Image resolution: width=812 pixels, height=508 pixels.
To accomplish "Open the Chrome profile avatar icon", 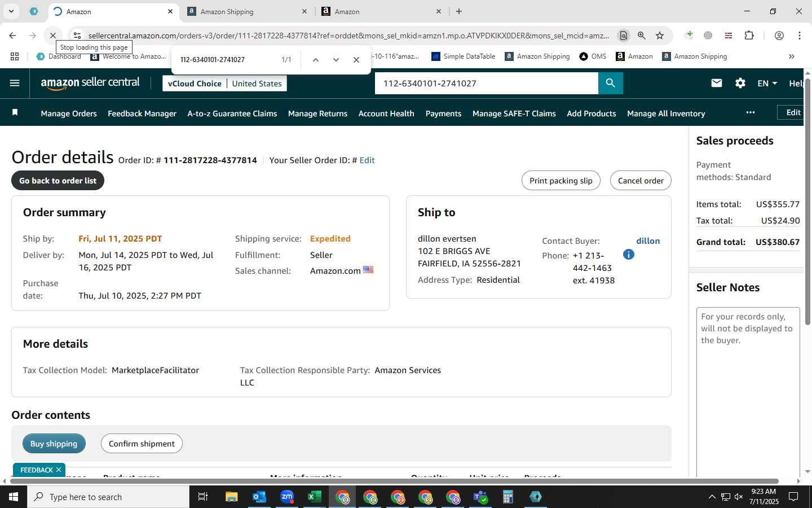I will 779,35.
